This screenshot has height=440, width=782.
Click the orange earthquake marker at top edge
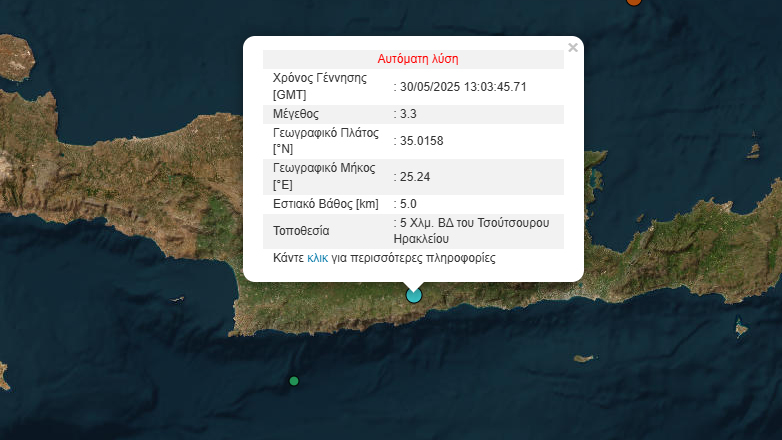pos(633,2)
